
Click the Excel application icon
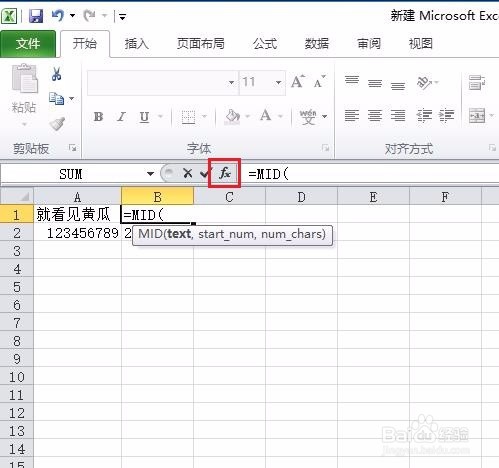pyautogui.click(x=9, y=16)
